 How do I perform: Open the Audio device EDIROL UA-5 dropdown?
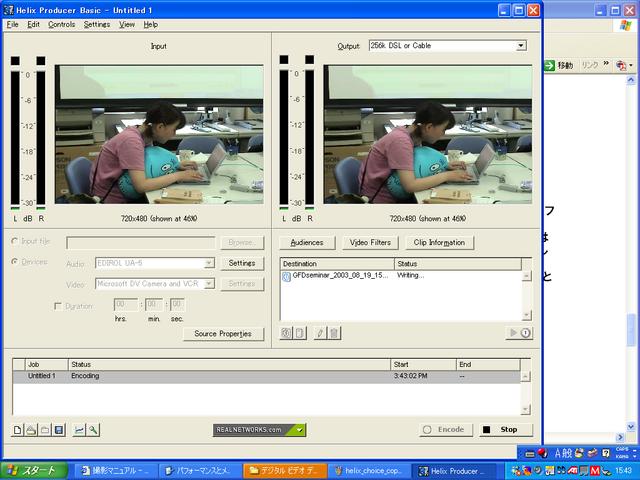click(209, 263)
